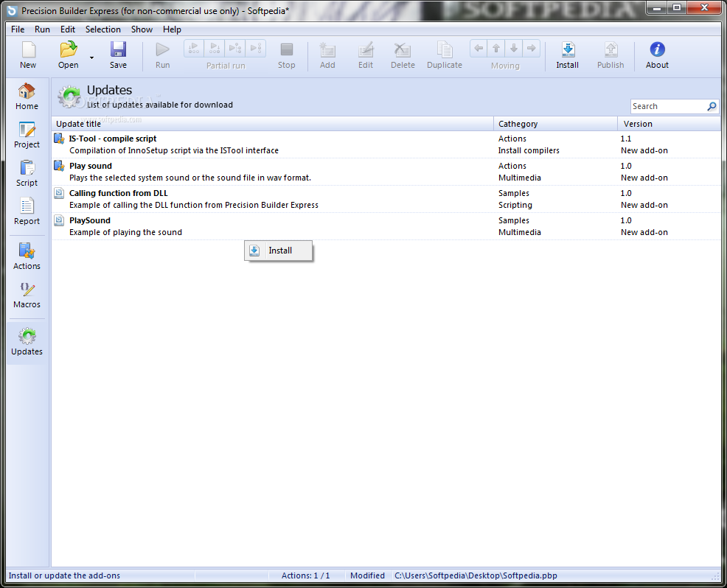Click the file path in the status bar
727x588 pixels.
click(x=476, y=575)
